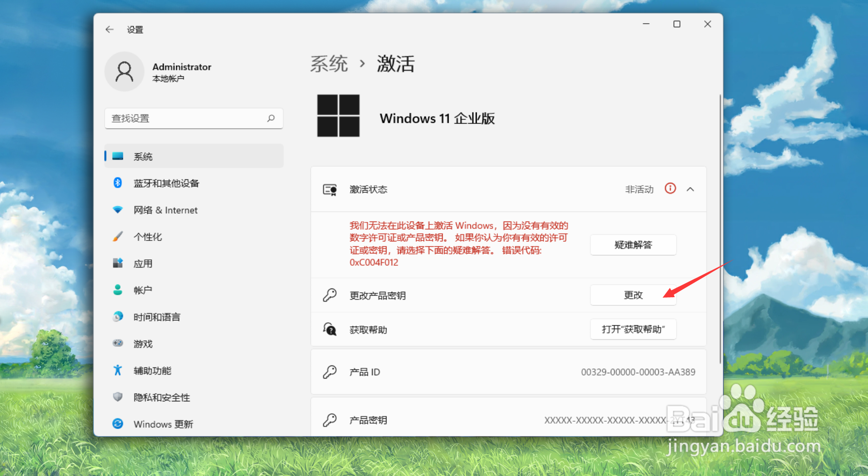Click the 个性化 paintbrush icon
Image resolution: width=868 pixels, height=476 pixels.
coord(118,237)
